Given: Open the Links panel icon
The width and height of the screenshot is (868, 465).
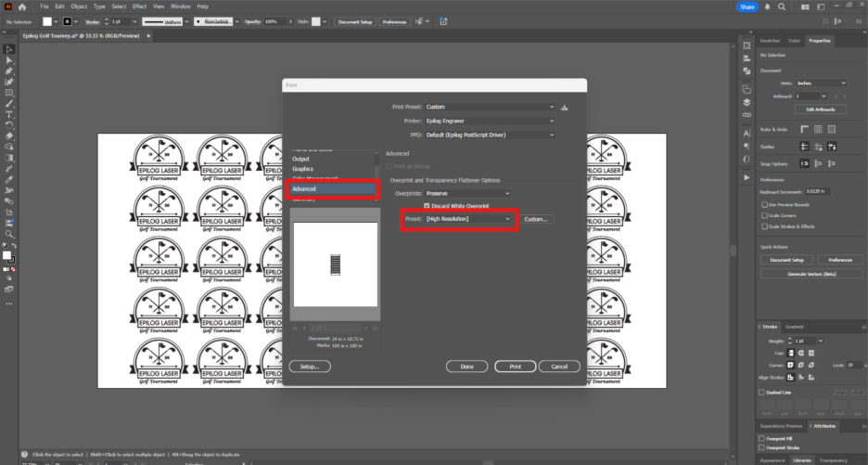Looking at the screenshot, I should [x=747, y=115].
